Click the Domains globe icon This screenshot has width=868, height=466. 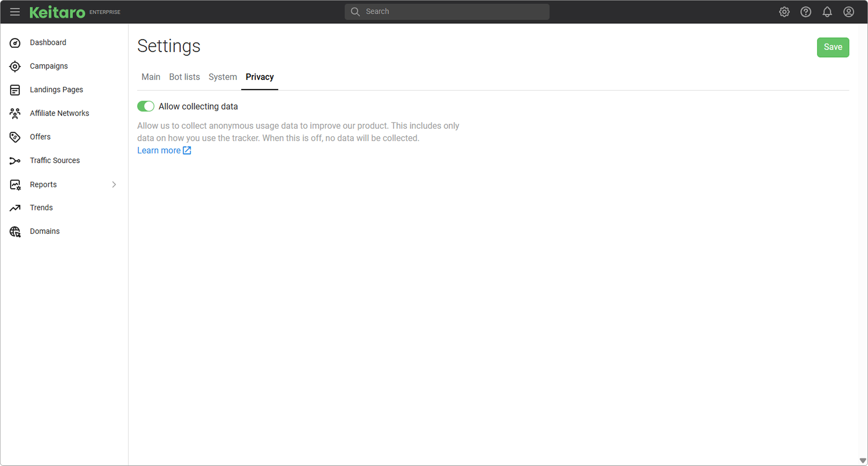(15, 232)
